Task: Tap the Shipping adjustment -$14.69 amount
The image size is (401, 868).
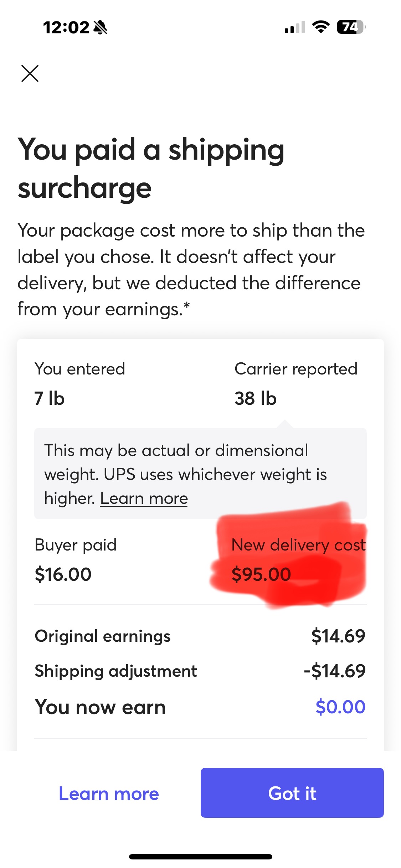Action: pos(334,671)
